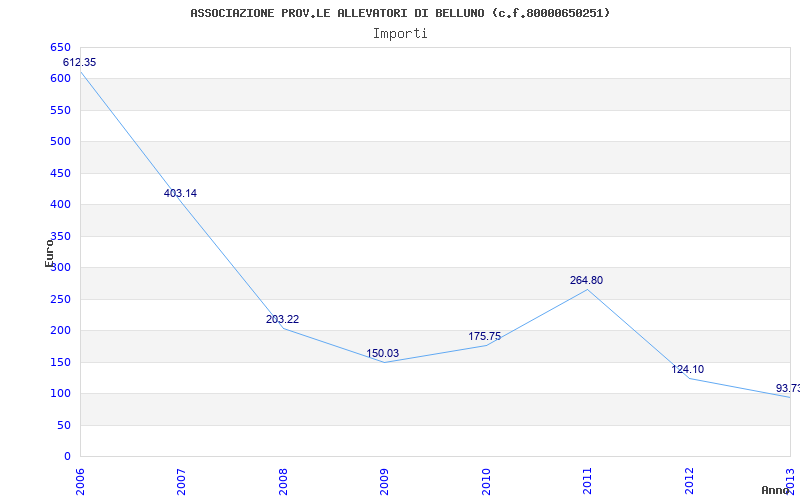Viewport: 800px width, 500px height.
Task: Click the 350 y-axis tick label
Action: pos(60,236)
